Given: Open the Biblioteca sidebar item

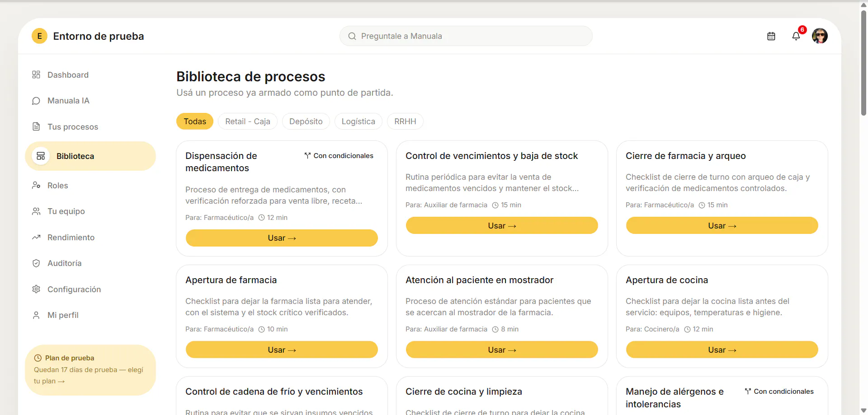Looking at the screenshot, I should (x=90, y=156).
